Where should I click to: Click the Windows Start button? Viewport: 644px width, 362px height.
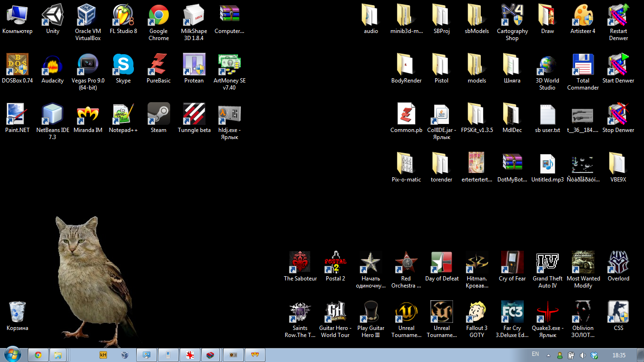tap(12, 354)
